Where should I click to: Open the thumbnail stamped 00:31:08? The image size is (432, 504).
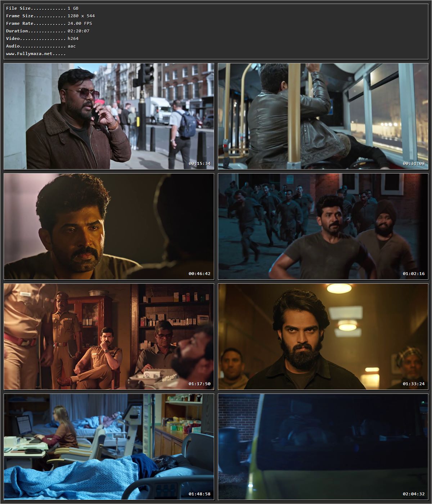click(x=323, y=116)
